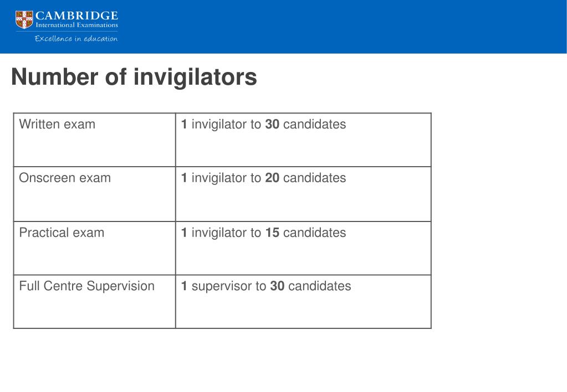Select 1 invigilator to 15 candidates text
This screenshot has width=567, height=392.
click(x=263, y=233)
